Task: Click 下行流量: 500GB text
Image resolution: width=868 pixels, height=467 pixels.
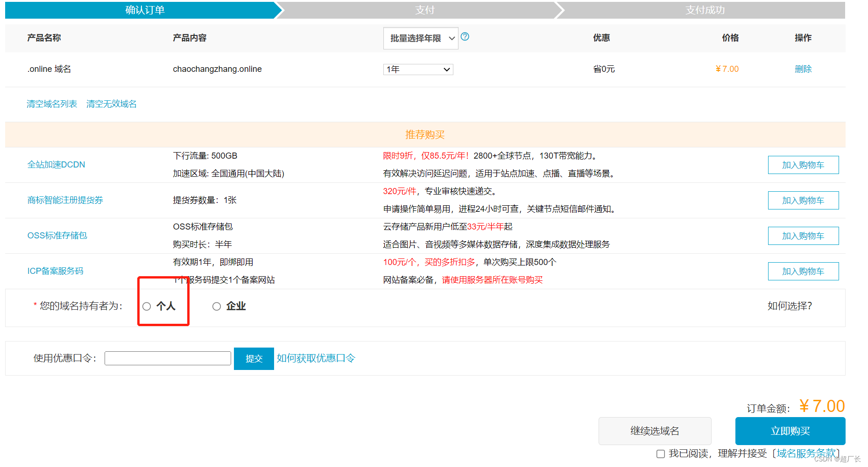Action: [205, 156]
